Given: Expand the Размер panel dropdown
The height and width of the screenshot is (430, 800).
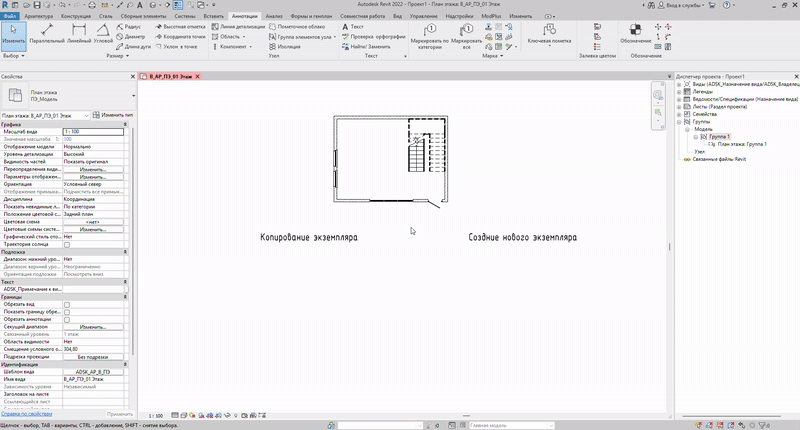Looking at the screenshot, I should click(118, 56).
